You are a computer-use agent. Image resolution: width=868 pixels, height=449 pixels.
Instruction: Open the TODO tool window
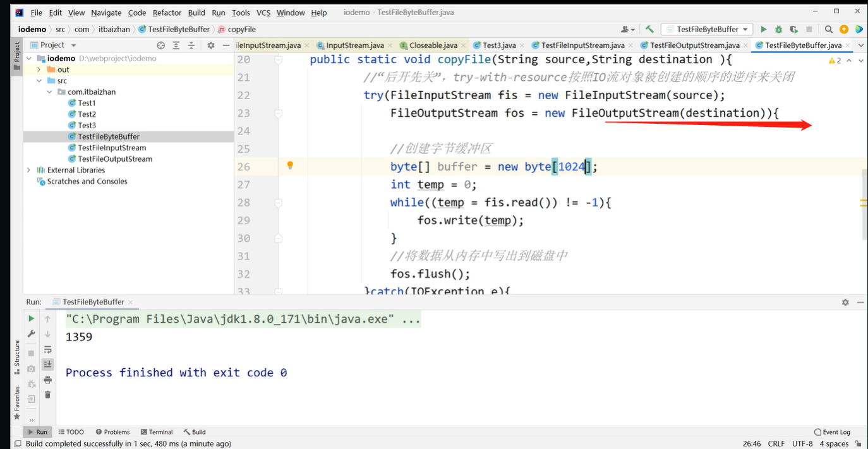coord(71,432)
